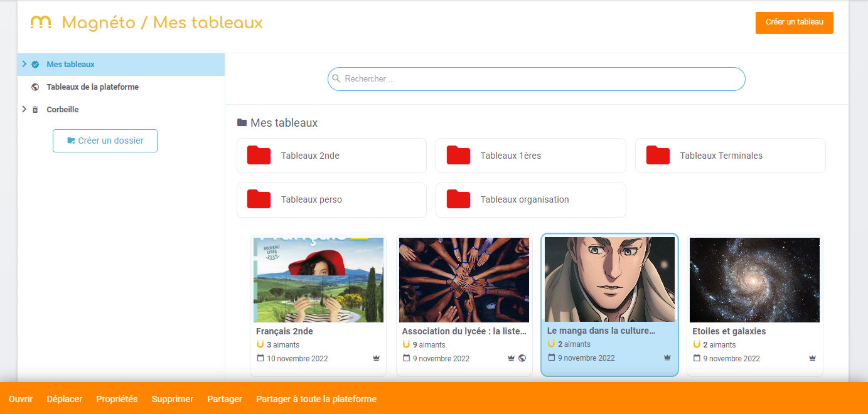Image resolution: width=868 pixels, height=414 pixels.
Task: Open the red folder icon for Tableaux Terminales
Action: pos(658,156)
